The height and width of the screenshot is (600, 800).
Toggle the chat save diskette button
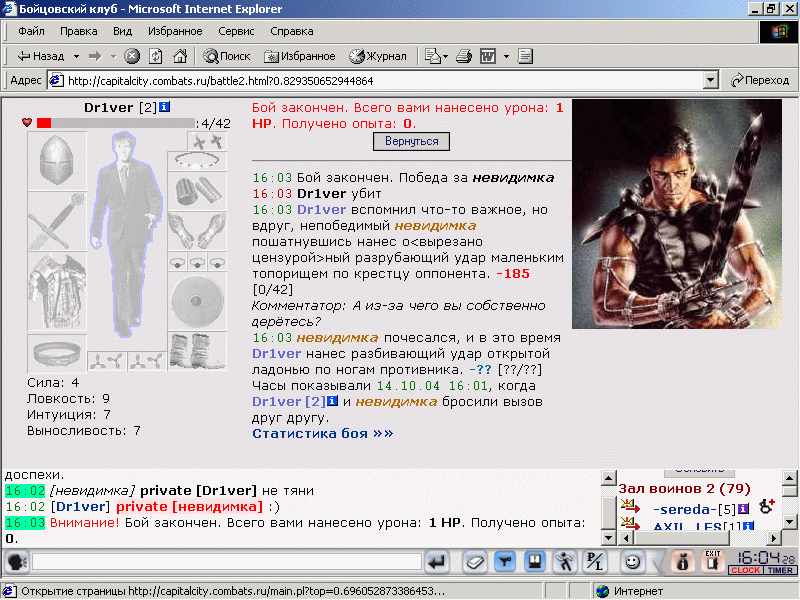pyautogui.click(x=535, y=562)
